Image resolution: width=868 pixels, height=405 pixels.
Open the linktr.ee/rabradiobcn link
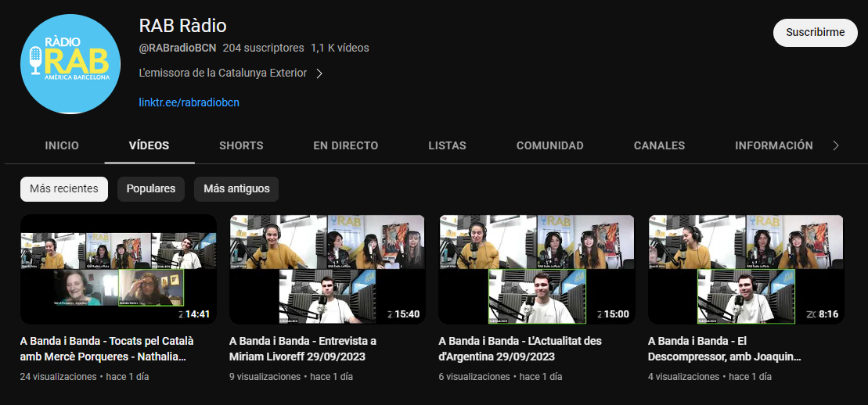pyautogui.click(x=189, y=102)
